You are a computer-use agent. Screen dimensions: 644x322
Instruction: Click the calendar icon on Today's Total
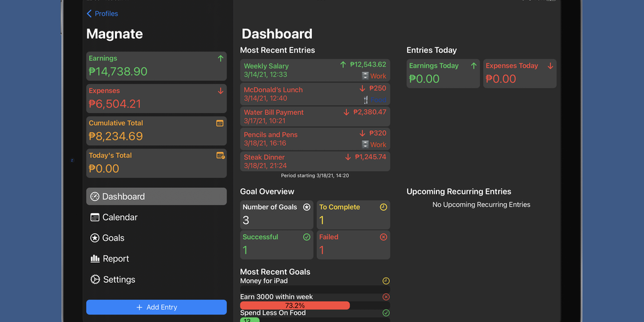[221, 155]
